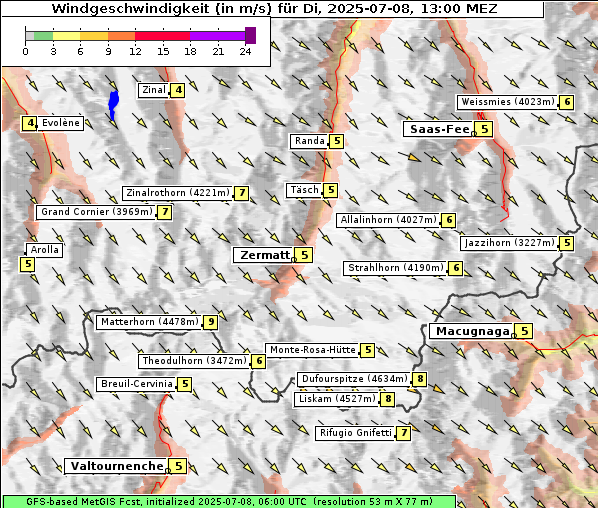The image size is (598, 508).
Task: Click the Strahlhorn (4190m) label
Action: pos(395,268)
